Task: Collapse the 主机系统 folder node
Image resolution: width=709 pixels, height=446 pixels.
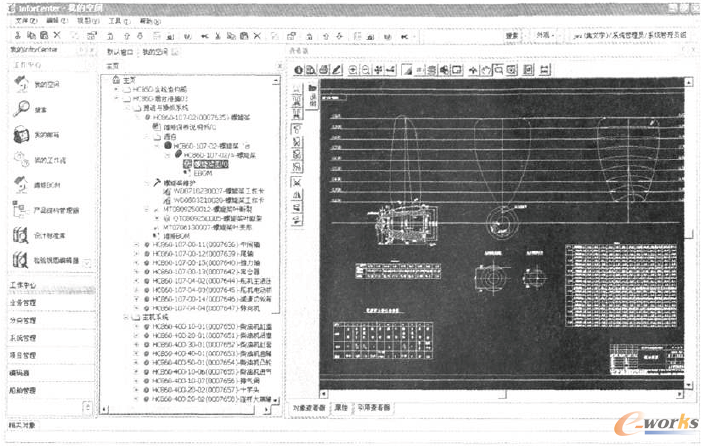Action: tap(126, 317)
